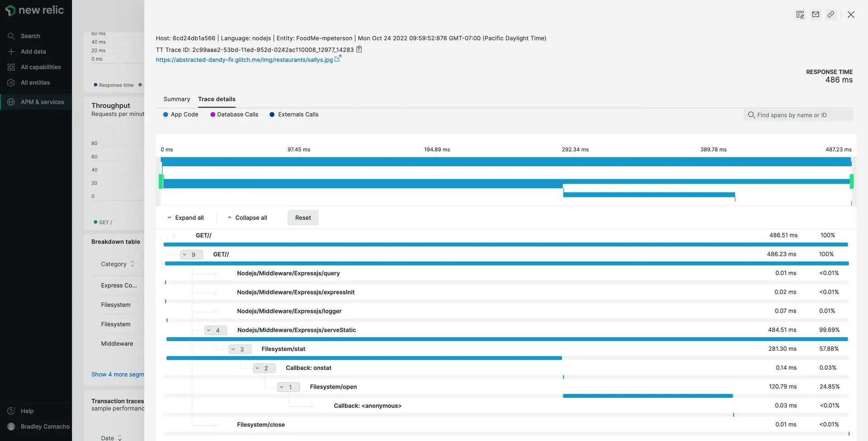Image resolution: width=868 pixels, height=441 pixels.
Task: Open the sallys.jpg restaurant image URL
Action: (x=244, y=60)
